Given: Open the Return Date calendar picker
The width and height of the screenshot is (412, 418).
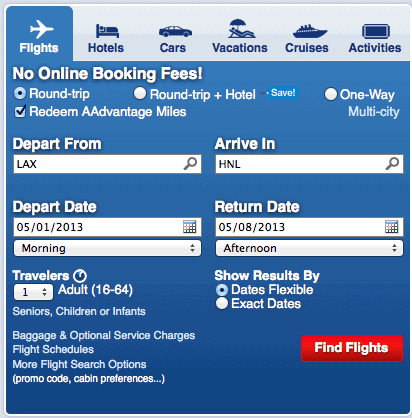Looking at the screenshot, I should click(391, 227).
